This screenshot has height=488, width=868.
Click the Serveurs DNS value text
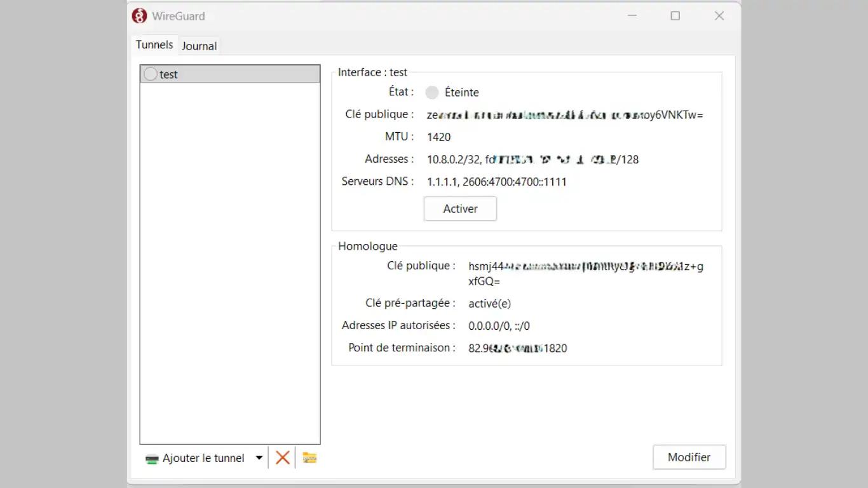(x=496, y=182)
